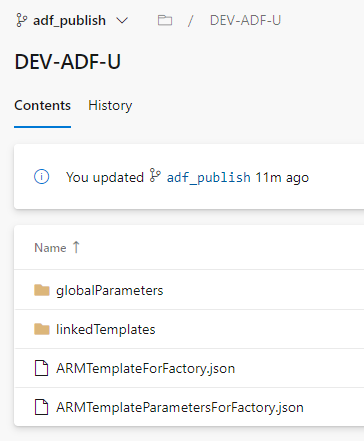364x441 pixels.
Task: Open the linkedTemplates folder
Action: tap(106, 329)
